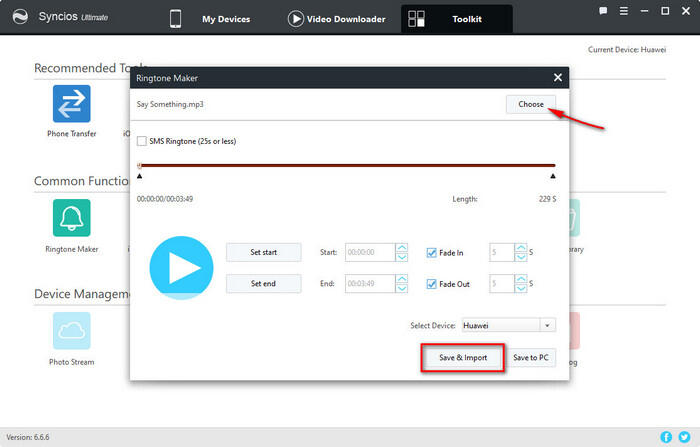
Task: Click the end marker on audio trim slider
Action: click(552, 175)
